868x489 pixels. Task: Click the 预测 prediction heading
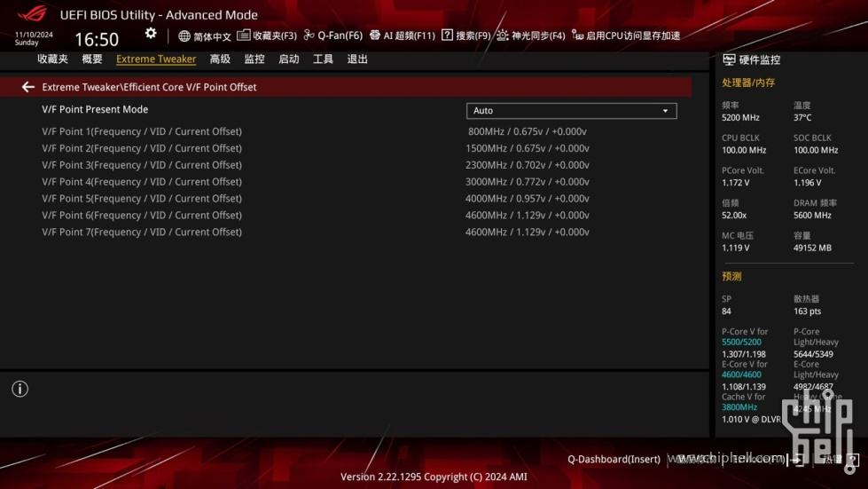(731, 276)
